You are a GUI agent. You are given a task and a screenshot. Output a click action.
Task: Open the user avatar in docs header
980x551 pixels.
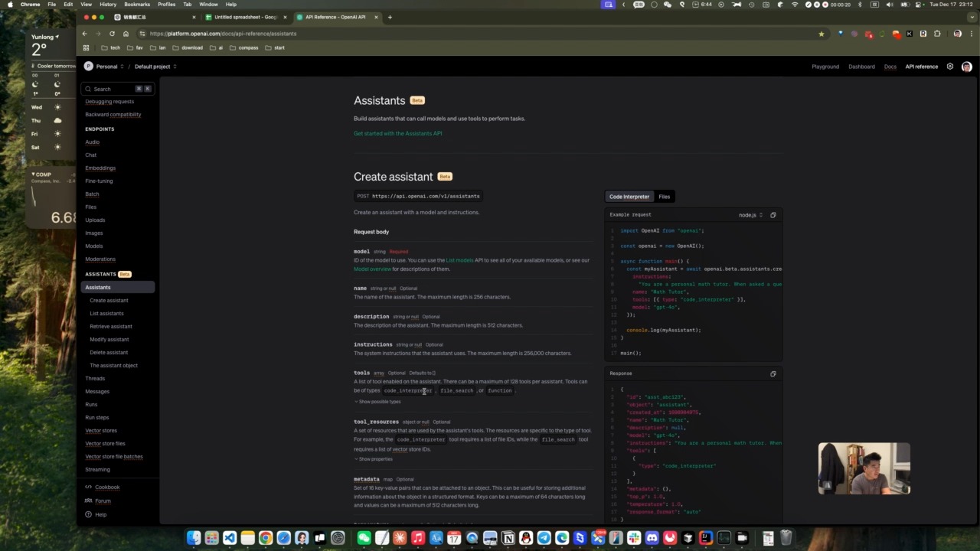pyautogui.click(x=966, y=67)
